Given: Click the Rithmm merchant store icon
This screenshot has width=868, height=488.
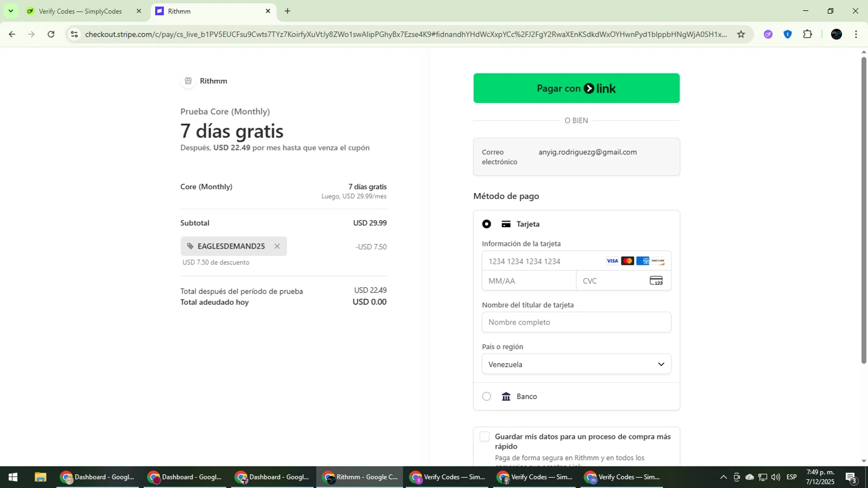Looking at the screenshot, I should pos(188,81).
